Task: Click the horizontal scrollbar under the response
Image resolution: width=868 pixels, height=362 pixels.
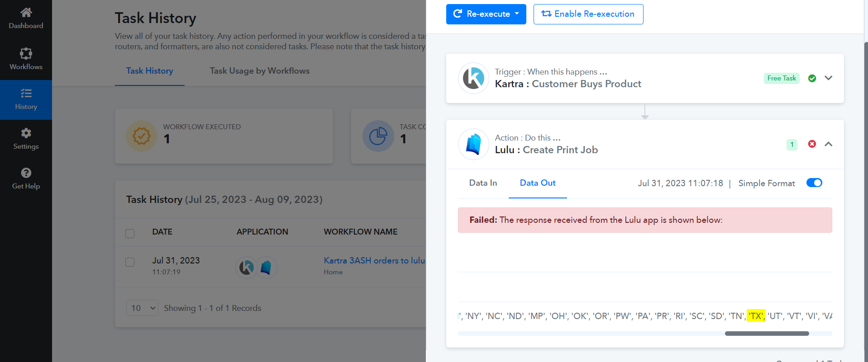Action: pos(767,334)
